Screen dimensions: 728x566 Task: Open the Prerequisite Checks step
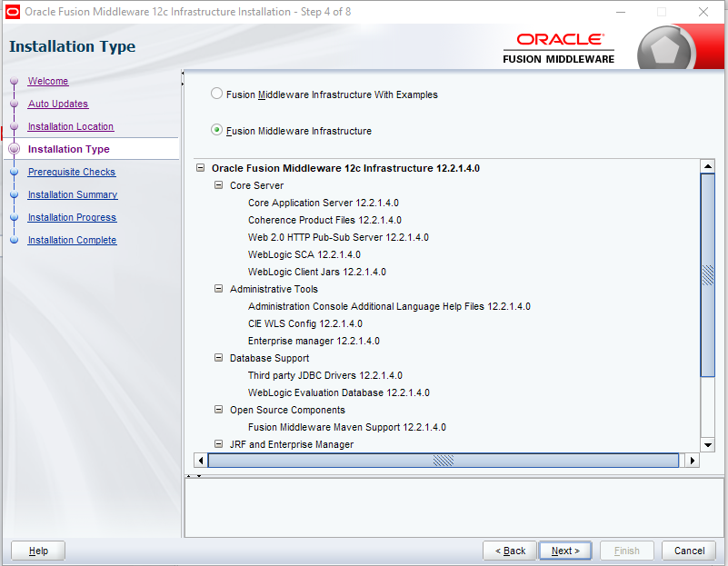(x=72, y=172)
